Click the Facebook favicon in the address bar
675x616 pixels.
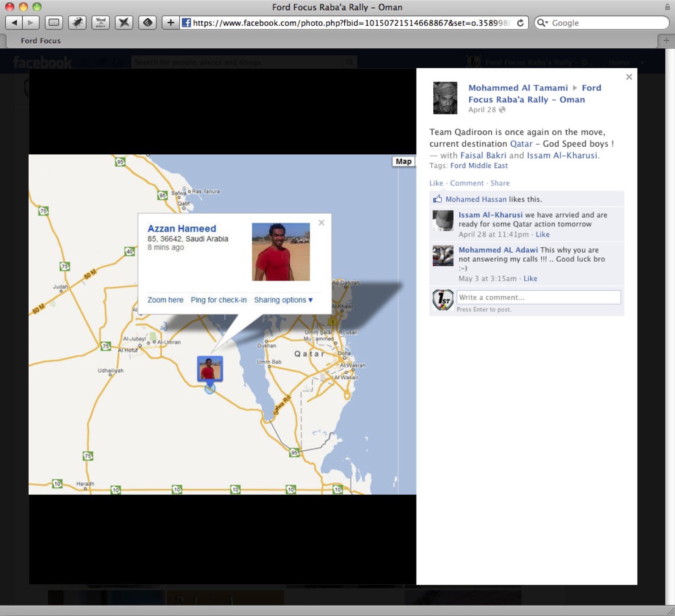click(186, 23)
